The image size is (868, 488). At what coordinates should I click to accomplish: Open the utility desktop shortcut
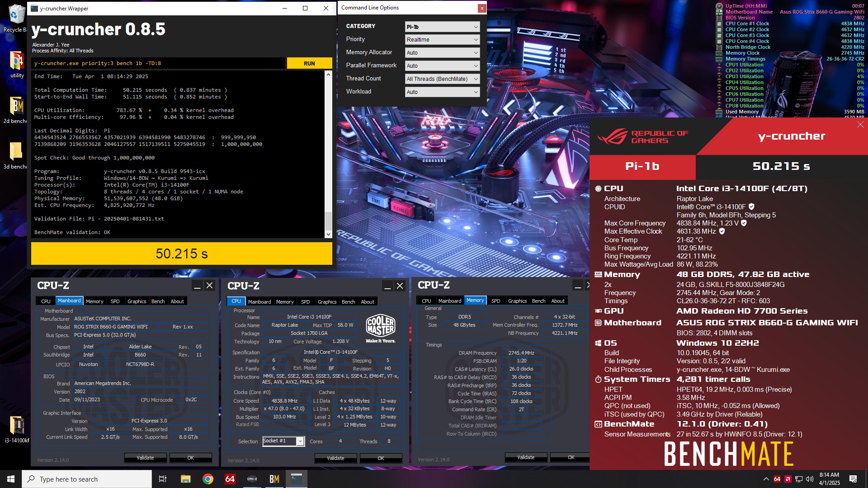(17, 65)
